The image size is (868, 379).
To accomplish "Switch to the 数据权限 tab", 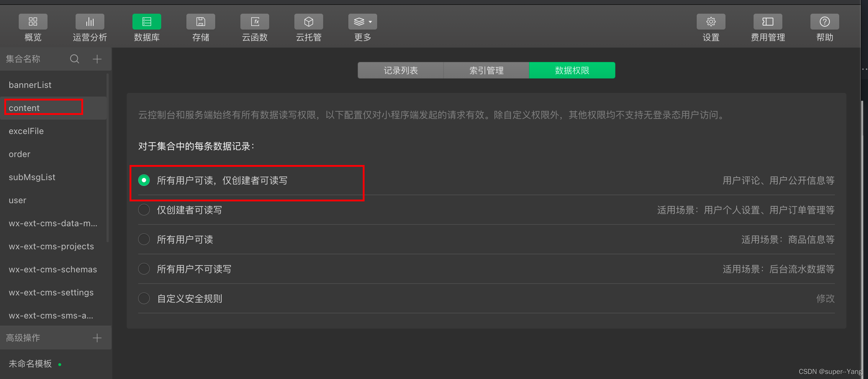I will pos(572,70).
